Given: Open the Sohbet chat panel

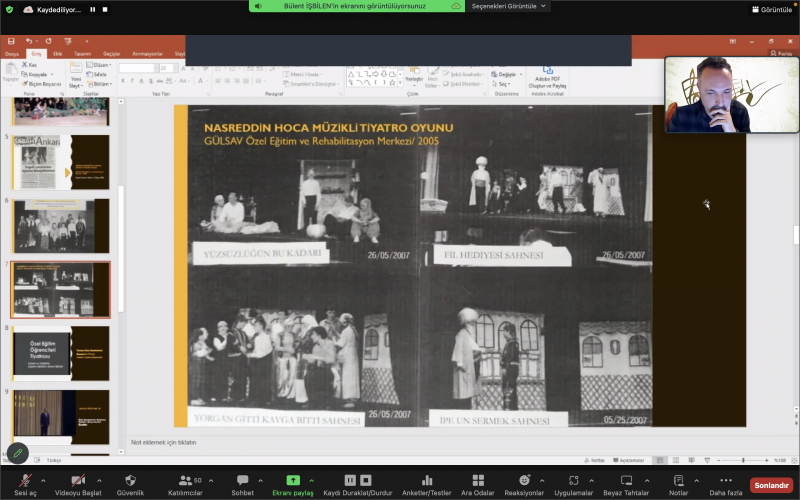Looking at the screenshot, I should click(242, 485).
